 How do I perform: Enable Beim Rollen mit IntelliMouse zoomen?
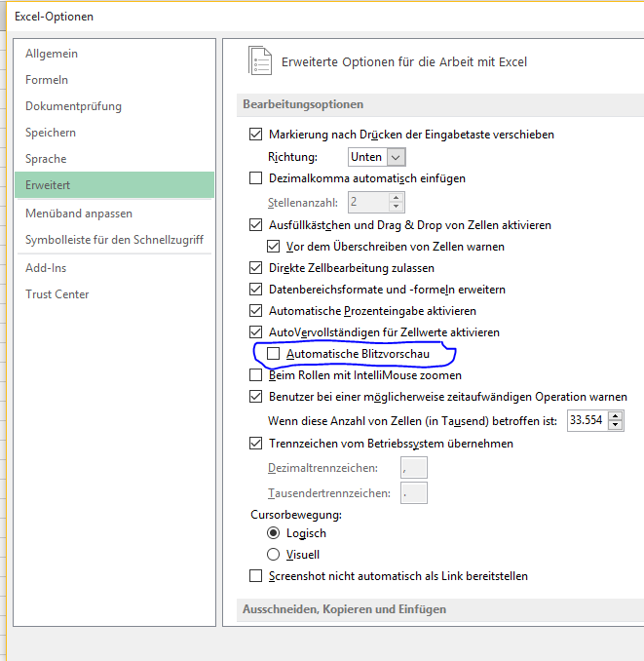pos(255,374)
